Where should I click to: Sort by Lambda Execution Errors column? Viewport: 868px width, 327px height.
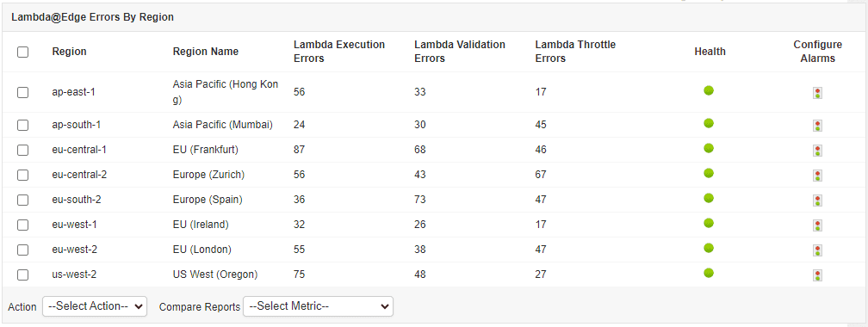(x=338, y=52)
